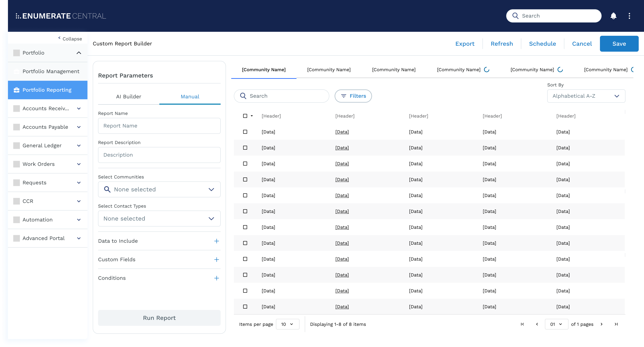
Task: Click the Cancel link
Action: click(x=582, y=44)
